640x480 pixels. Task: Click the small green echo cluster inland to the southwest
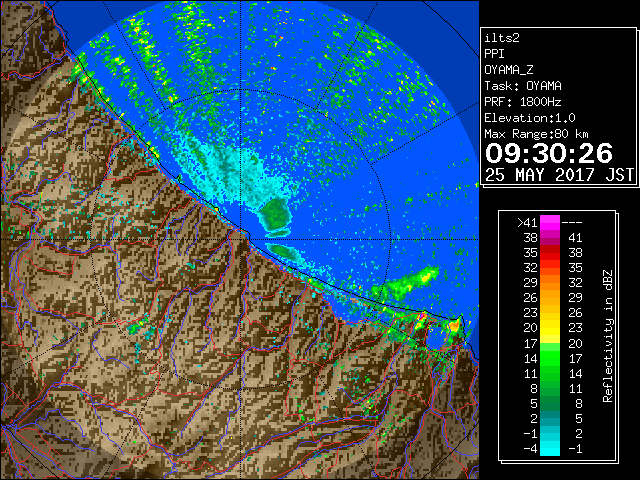139,325
